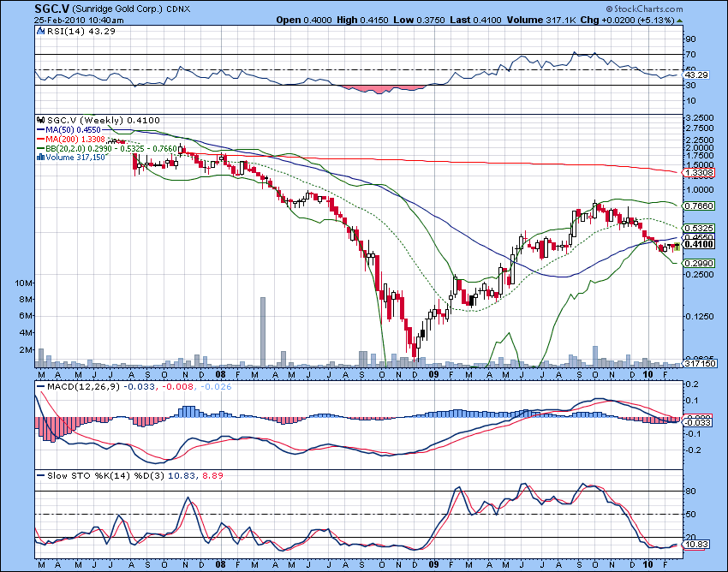Click the 4M volume axis label
The image size is (728, 572).
(x=26, y=333)
